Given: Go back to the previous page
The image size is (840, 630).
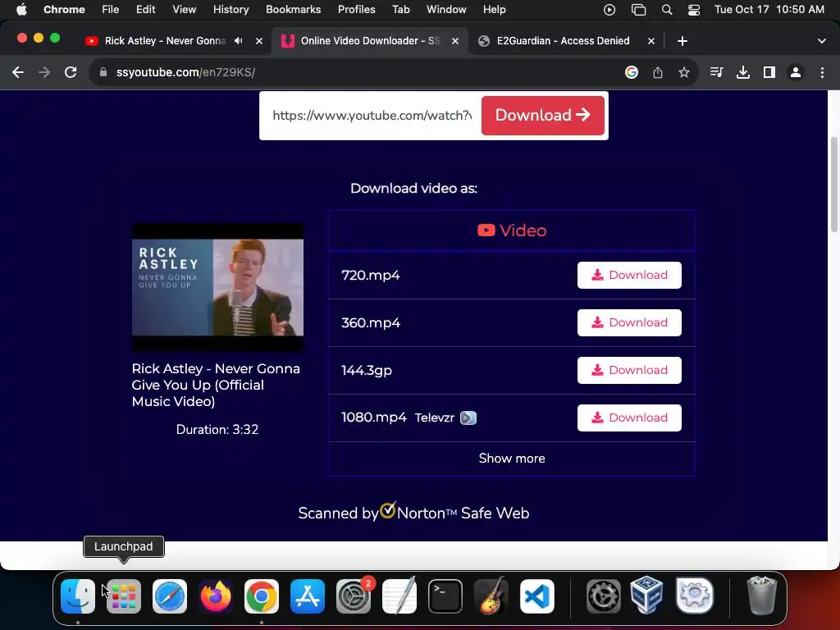Looking at the screenshot, I should tap(18, 72).
